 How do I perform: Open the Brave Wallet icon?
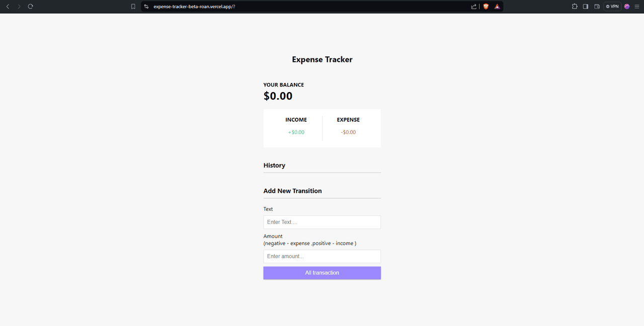click(x=597, y=7)
